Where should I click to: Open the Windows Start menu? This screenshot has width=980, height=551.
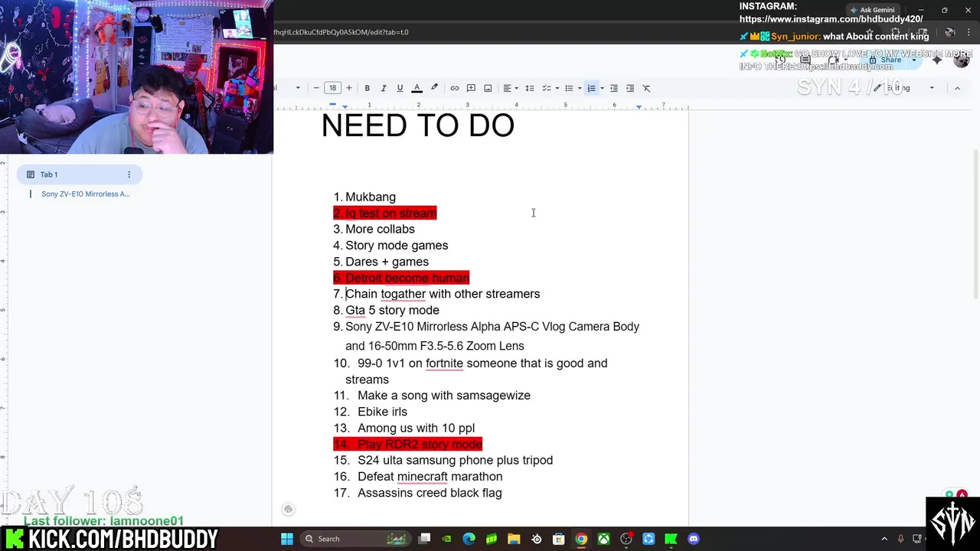click(287, 539)
